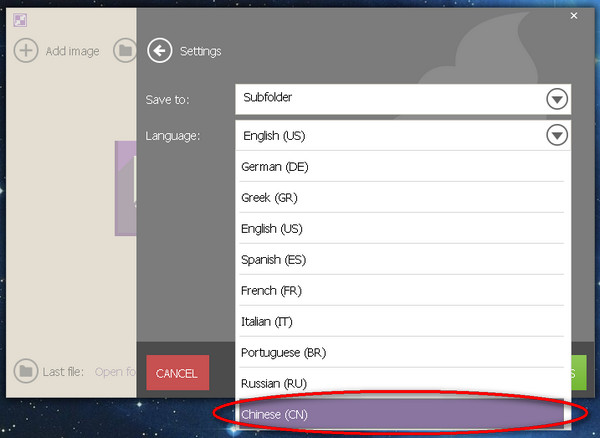
Task: Open the Last file folder icon
Action: pos(26,371)
